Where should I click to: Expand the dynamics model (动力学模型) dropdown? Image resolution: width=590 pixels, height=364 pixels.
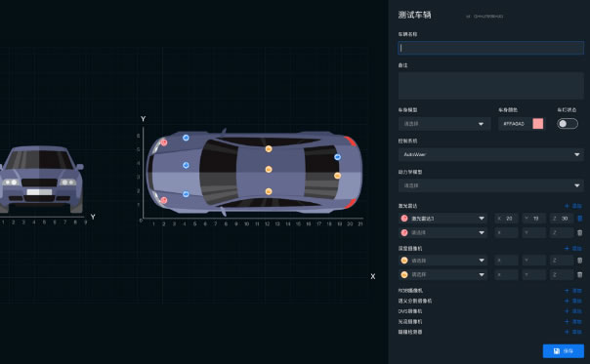[x=491, y=185]
